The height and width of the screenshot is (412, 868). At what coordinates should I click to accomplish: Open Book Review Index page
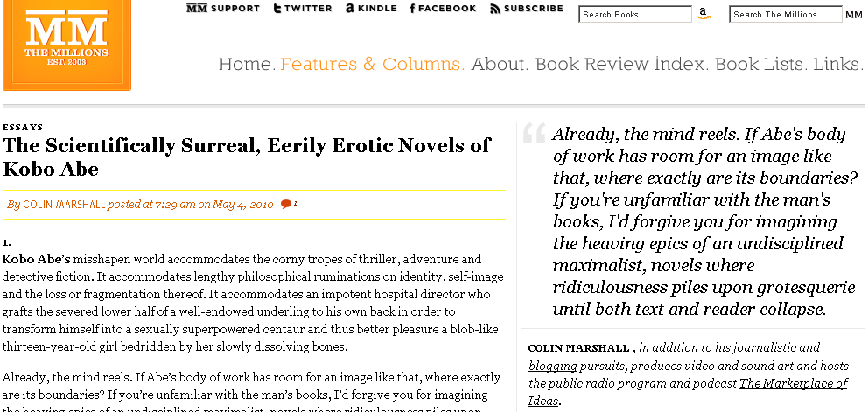point(621,64)
